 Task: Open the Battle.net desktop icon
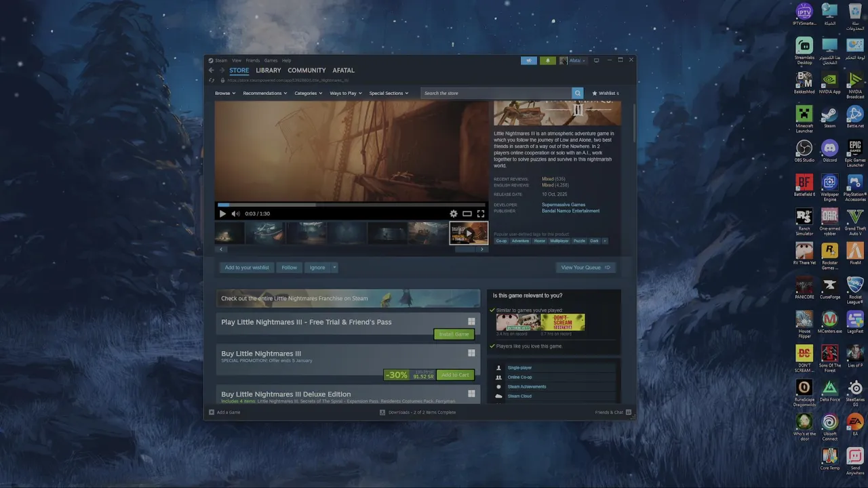[x=855, y=117]
